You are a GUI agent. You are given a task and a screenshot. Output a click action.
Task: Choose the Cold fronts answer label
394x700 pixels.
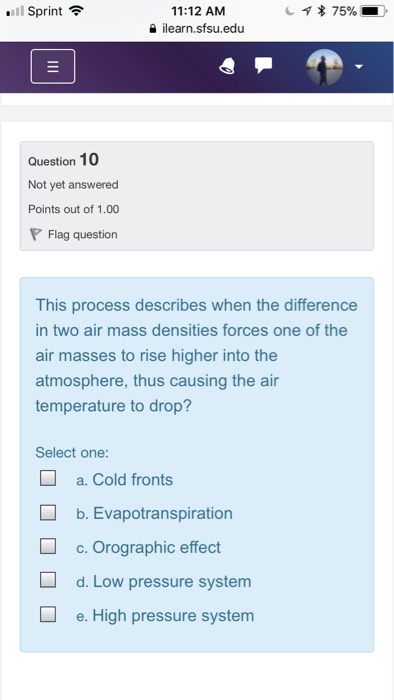pos(124,480)
